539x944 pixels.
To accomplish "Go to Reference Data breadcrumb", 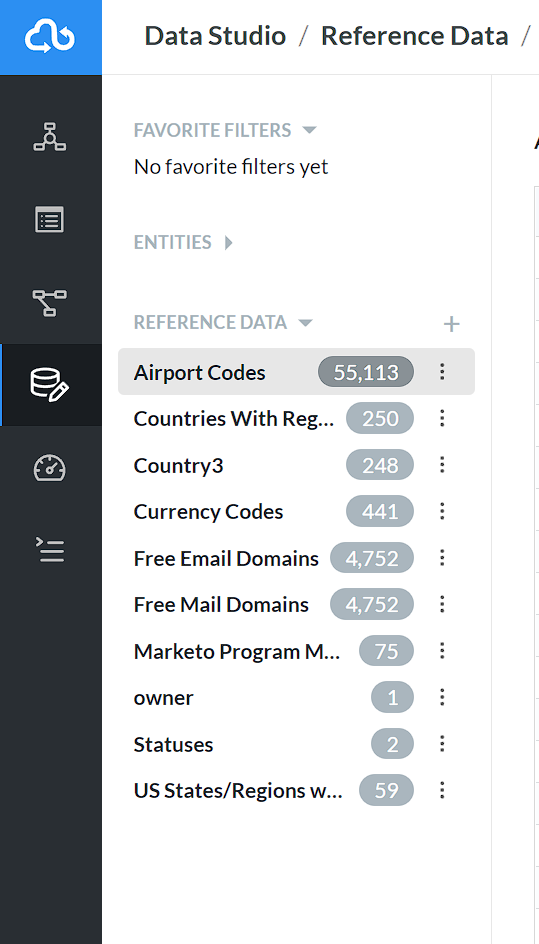I will point(415,36).
